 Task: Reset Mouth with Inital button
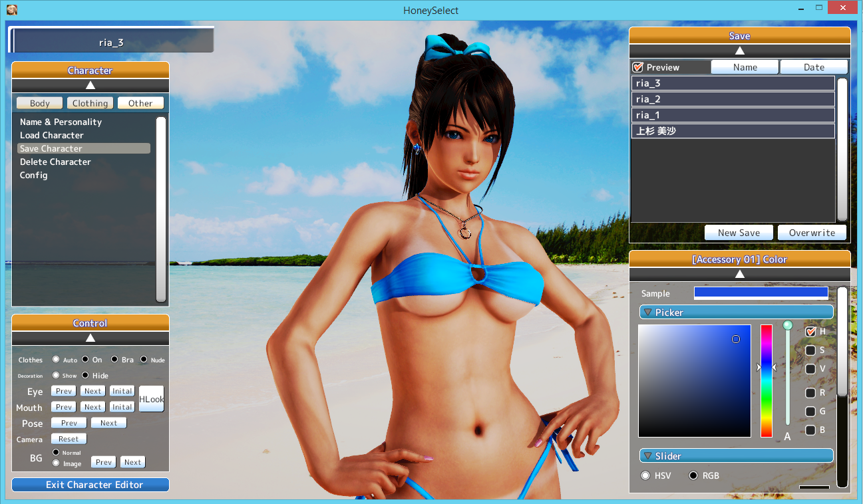(122, 407)
